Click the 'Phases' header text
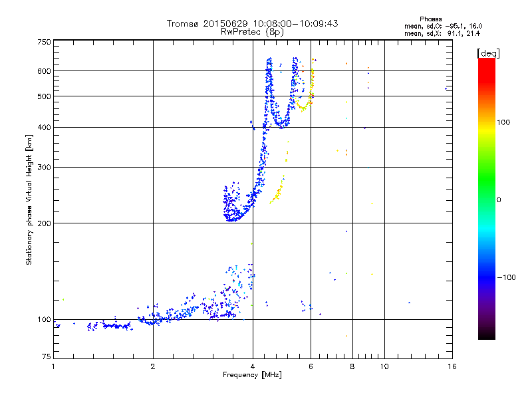 click(x=430, y=19)
